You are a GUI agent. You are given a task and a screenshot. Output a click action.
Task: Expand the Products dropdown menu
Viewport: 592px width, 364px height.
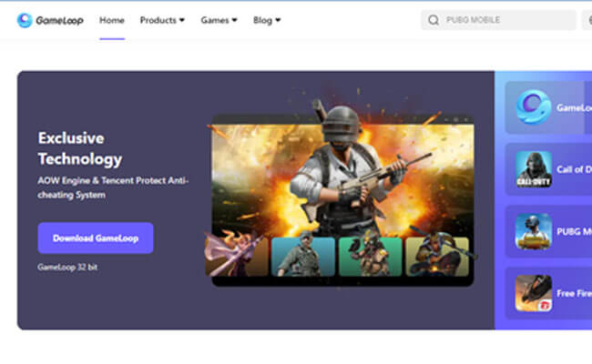pyautogui.click(x=162, y=20)
